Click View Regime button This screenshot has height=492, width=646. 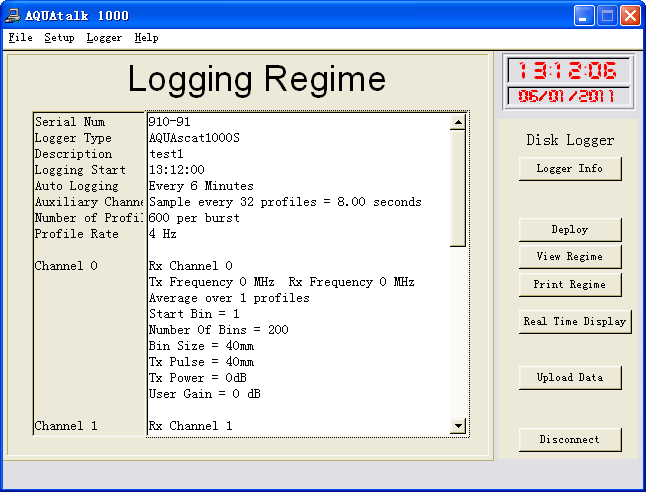click(x=569, y=257)
